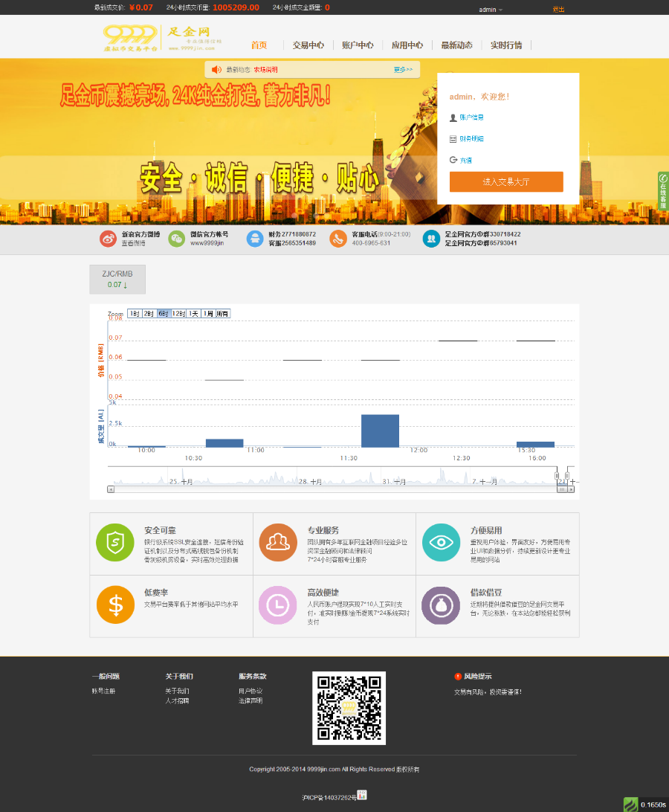
Task: Click the red risk warning icon
Action: coord(458,677)
